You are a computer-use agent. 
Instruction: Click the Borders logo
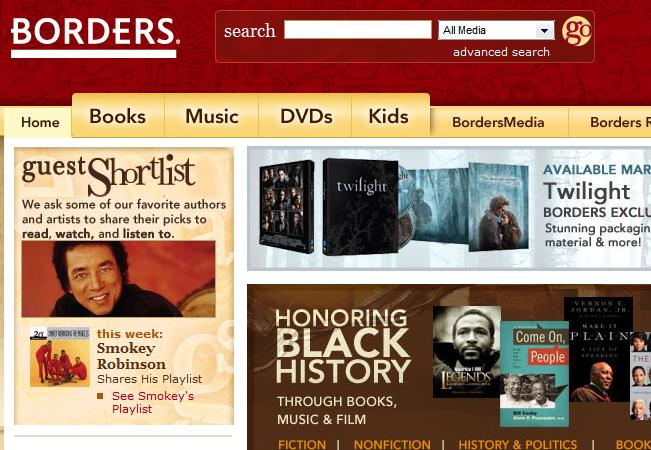[x=95, y=37]
